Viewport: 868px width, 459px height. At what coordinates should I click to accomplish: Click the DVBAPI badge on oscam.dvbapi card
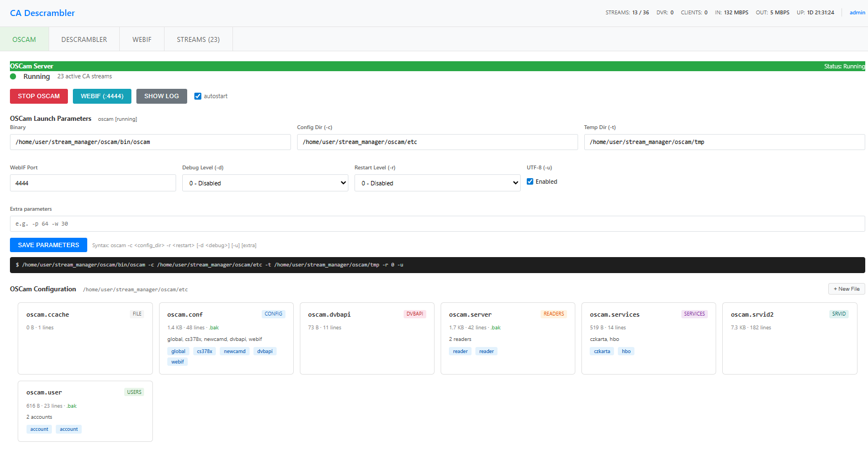click(415, 314)
